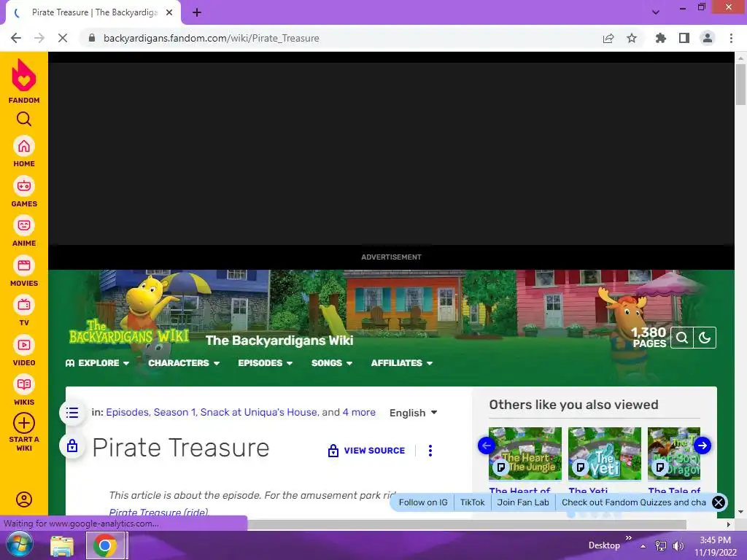This screenshot has width=747, height=560.
Task: Dismiss the bottom notification bar
Action: pyautogui.click(x=719, y=502)
